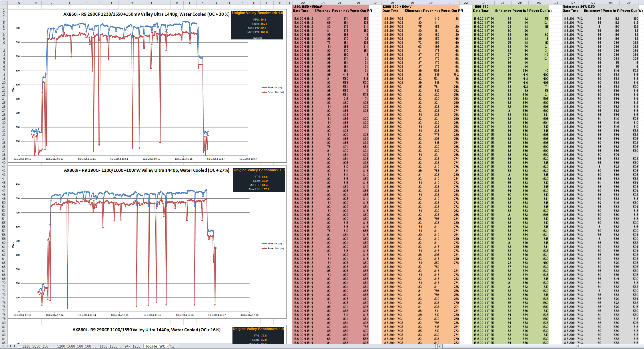Select column AB header
This screenshot has height=349, width=644.
click(322, 3)
